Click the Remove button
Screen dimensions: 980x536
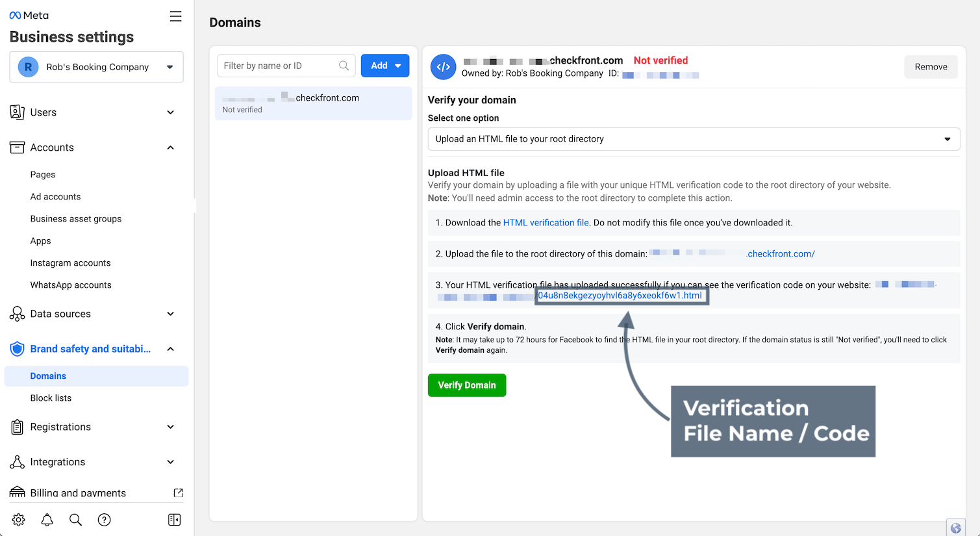(931, 67)
